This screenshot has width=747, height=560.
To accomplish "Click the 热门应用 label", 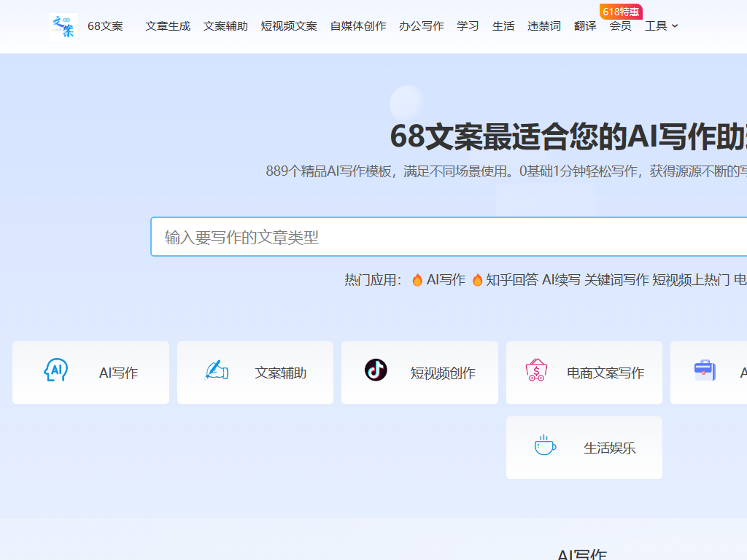I will point(373,280).
